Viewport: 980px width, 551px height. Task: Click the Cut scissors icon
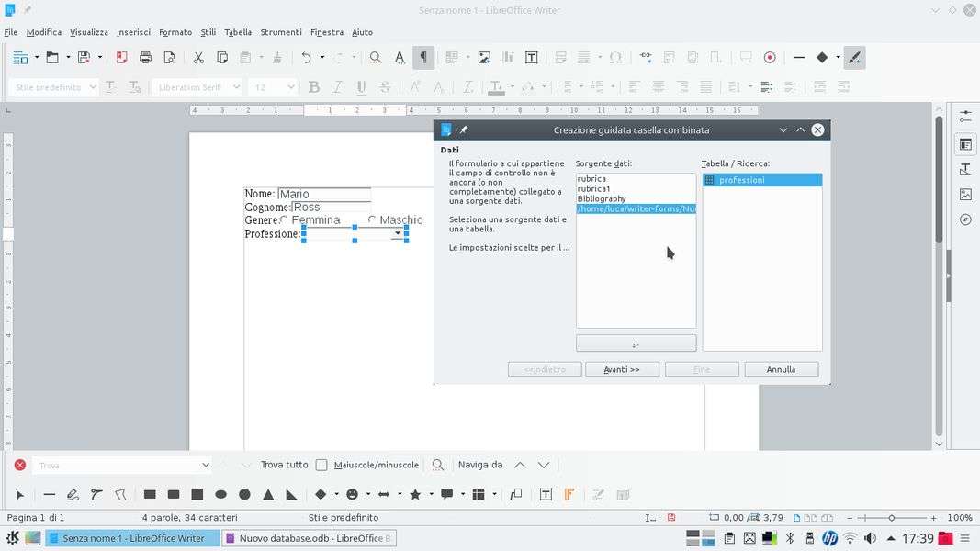pos(198,58)
